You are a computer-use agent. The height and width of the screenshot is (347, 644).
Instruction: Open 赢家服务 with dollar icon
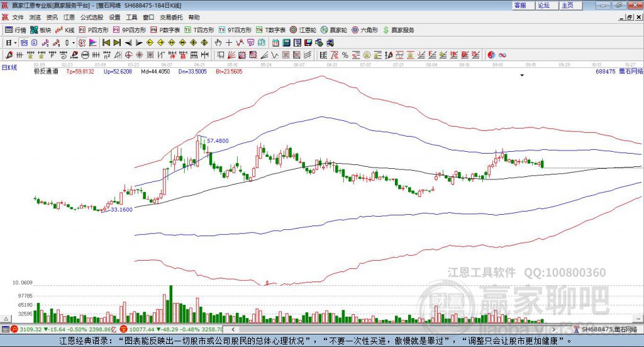[398, 30]
